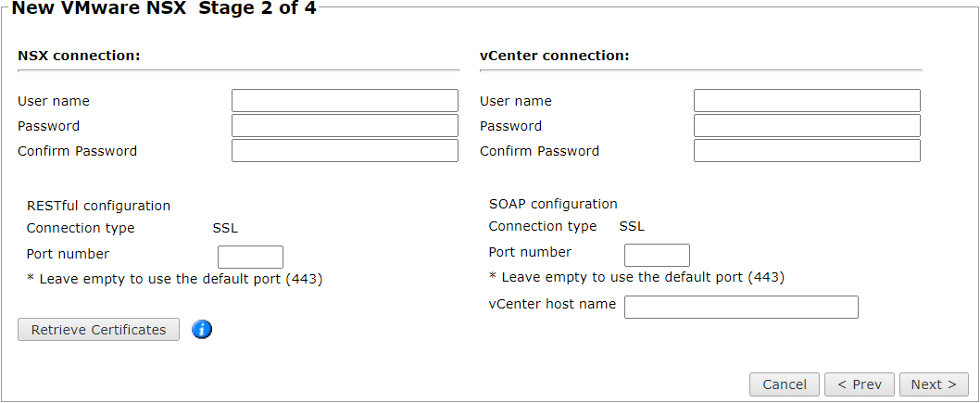Click the vCenter host name label
980x403 pixels.
pos(552,304)
